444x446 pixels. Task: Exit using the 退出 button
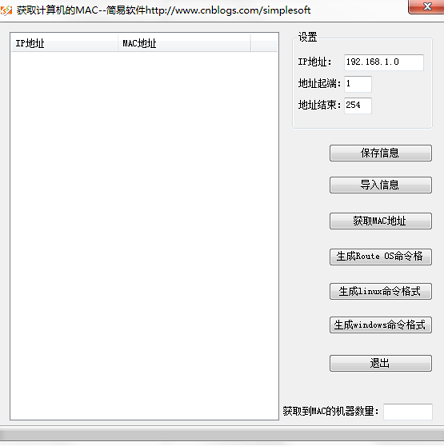pos(380,363)
